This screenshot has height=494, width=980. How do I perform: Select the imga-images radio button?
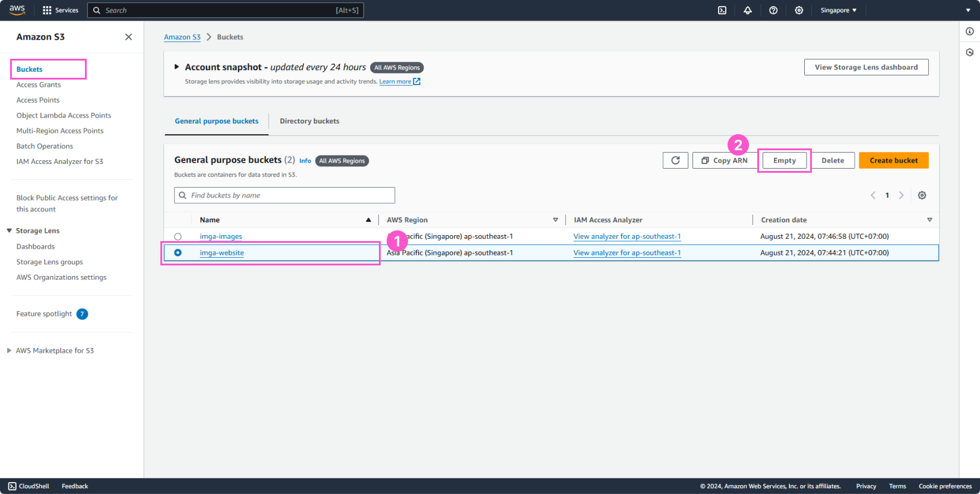click(x=178, y=236)
